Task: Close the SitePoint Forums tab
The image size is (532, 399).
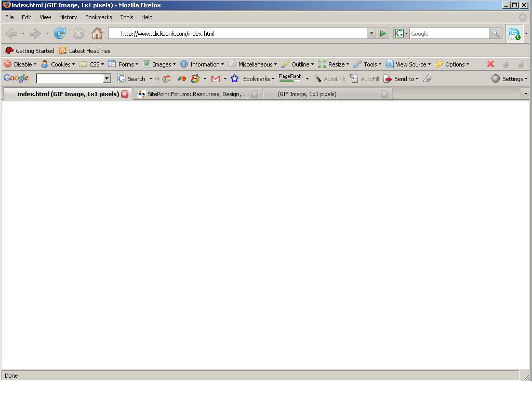Action: click(x=255, y=95)
